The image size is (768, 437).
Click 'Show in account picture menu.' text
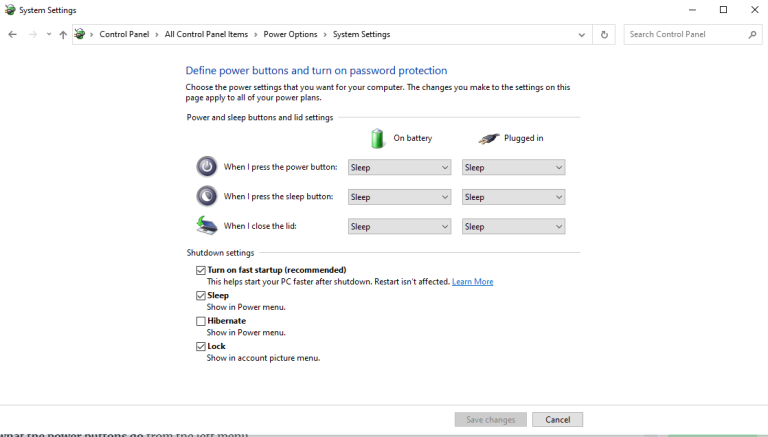pyautogui.click(x=263, y=358)
